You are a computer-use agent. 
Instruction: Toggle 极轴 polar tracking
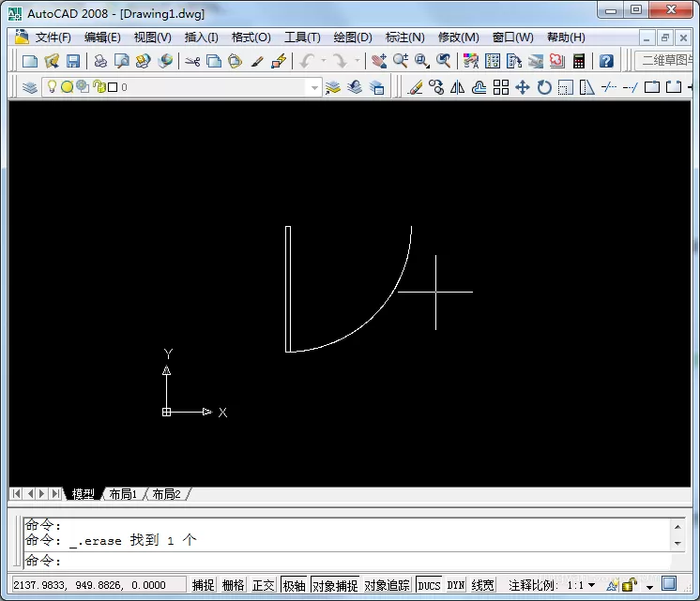[295, 585]
